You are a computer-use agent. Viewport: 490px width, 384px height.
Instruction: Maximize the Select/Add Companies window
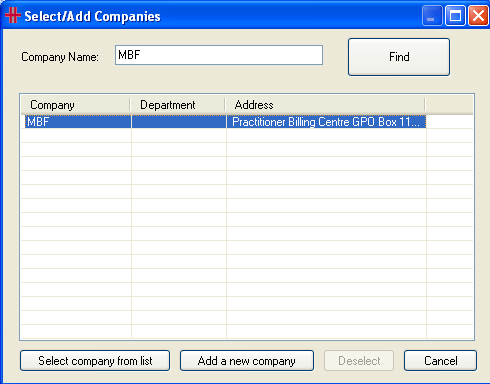pyautogui.click(x=455, y=15)
